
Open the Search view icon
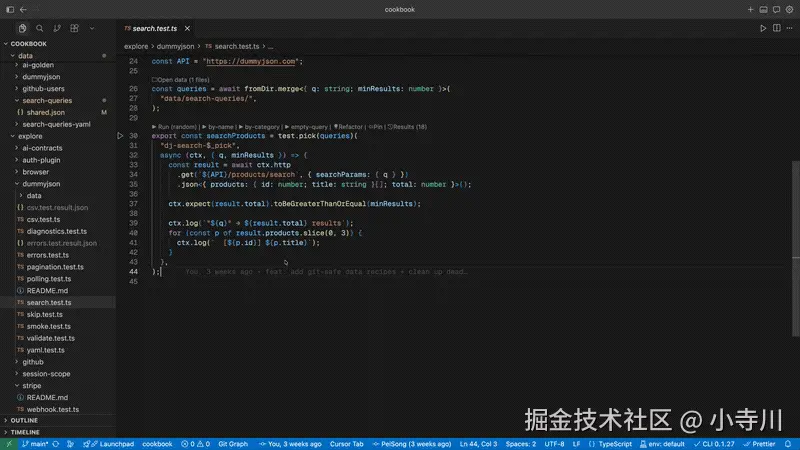point(40,29)
